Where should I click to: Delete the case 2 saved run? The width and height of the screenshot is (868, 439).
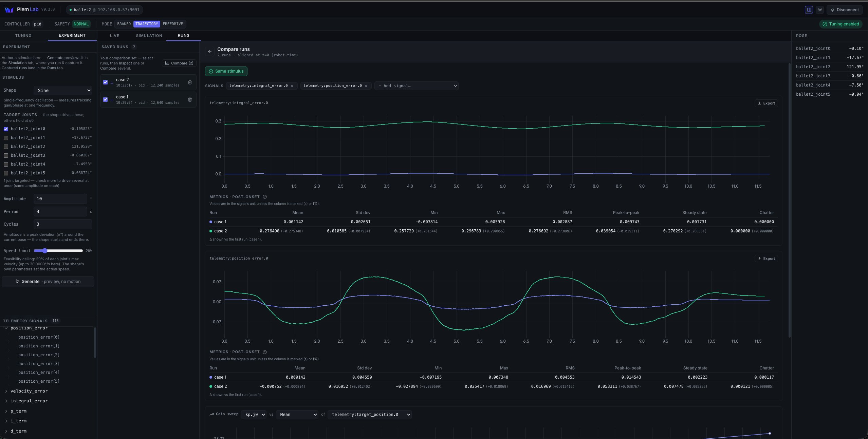(x=190, y=82)
